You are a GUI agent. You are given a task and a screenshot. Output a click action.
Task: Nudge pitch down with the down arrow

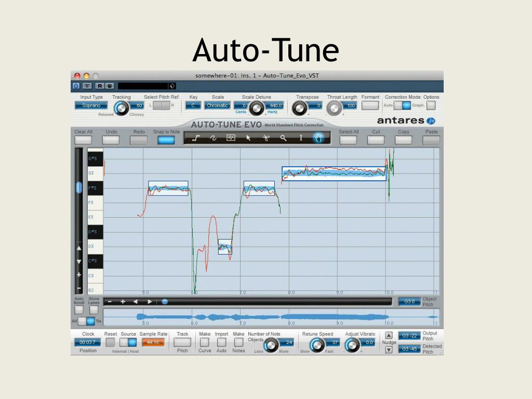[x=389, y=350]
